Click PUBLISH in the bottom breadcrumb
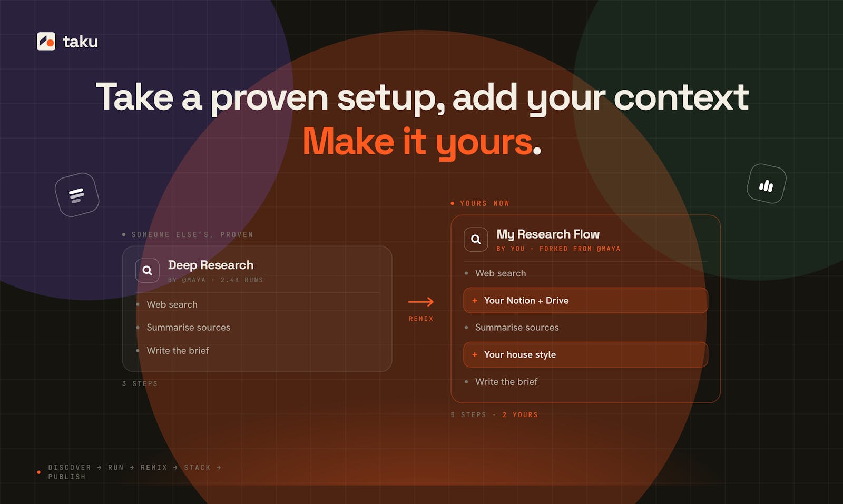843x504 pixels. (x=67, y=477)
